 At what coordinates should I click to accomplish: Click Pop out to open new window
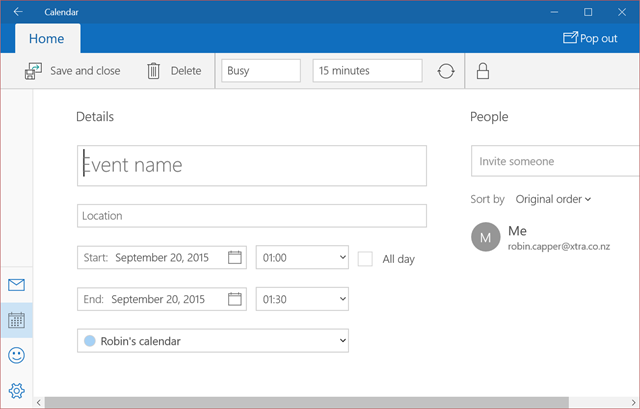[590, 39]
